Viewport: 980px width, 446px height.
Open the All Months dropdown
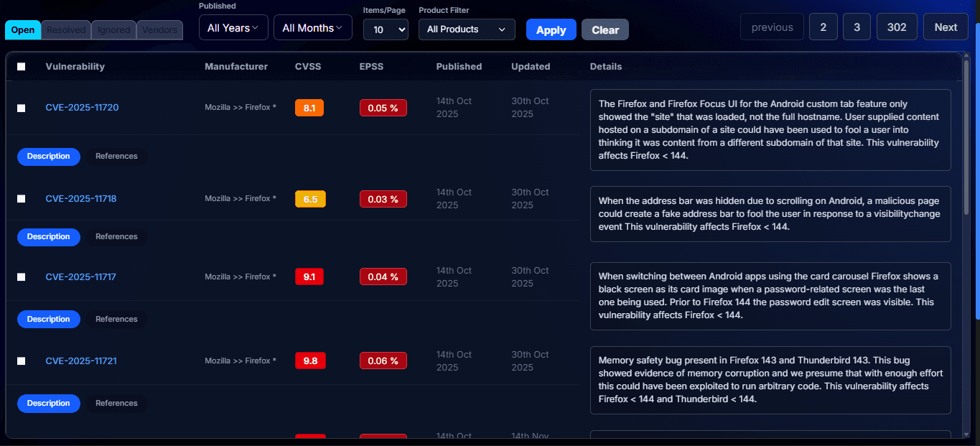coord(312,28)
